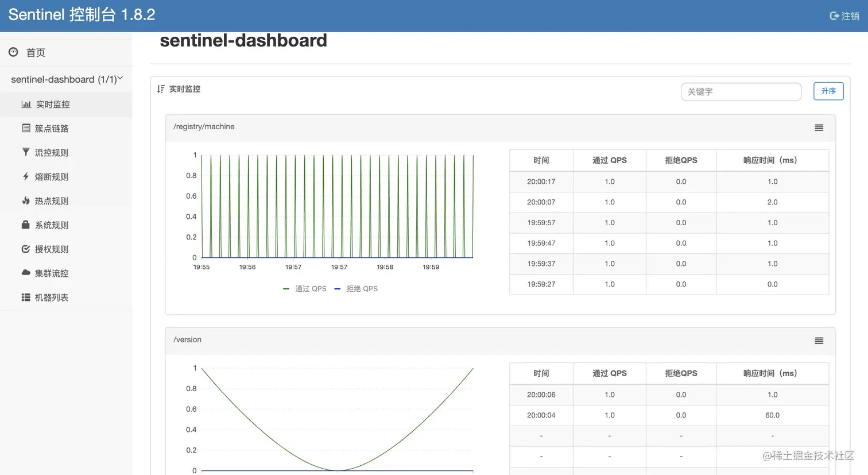This screenshot has width=868, height=475.
Task: Click the 20:00:06 time cell
Action: coord(541,395)
